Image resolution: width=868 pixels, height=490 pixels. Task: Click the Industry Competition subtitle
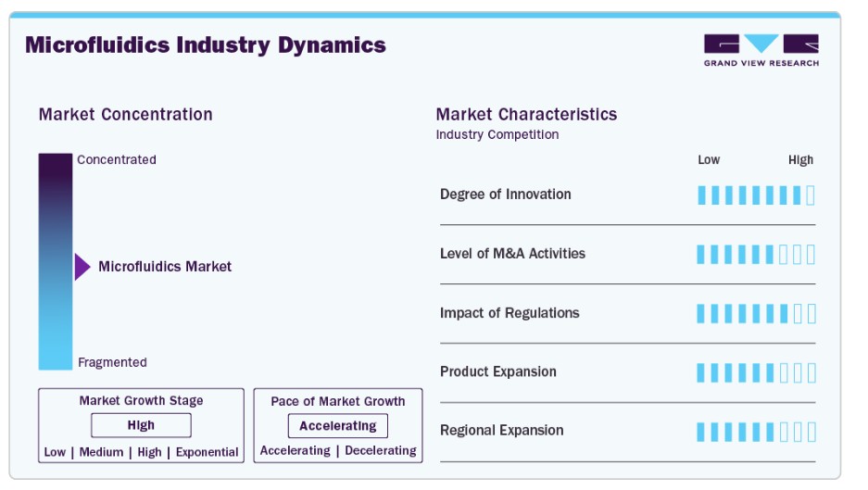click(497, 135)
